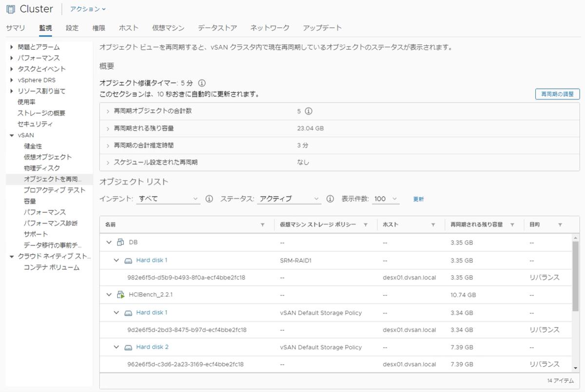Filter the 再同期される残り容量 column
585x392 pixels.
512,225
